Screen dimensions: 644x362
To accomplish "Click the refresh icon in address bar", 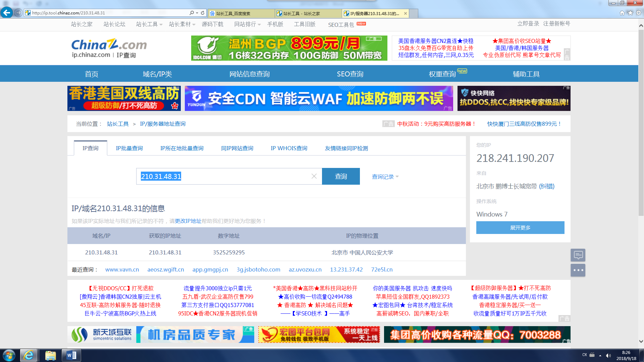I will (203, 13).
